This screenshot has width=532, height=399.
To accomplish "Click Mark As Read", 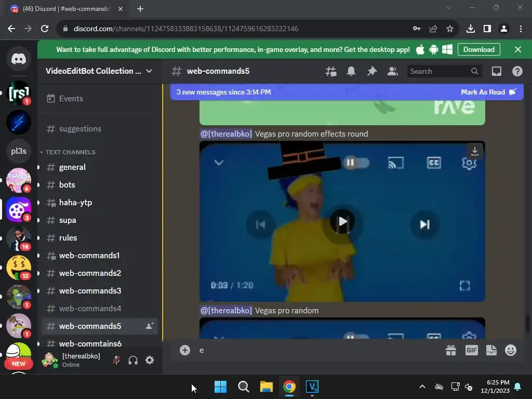I will click(x=488, y=92).
